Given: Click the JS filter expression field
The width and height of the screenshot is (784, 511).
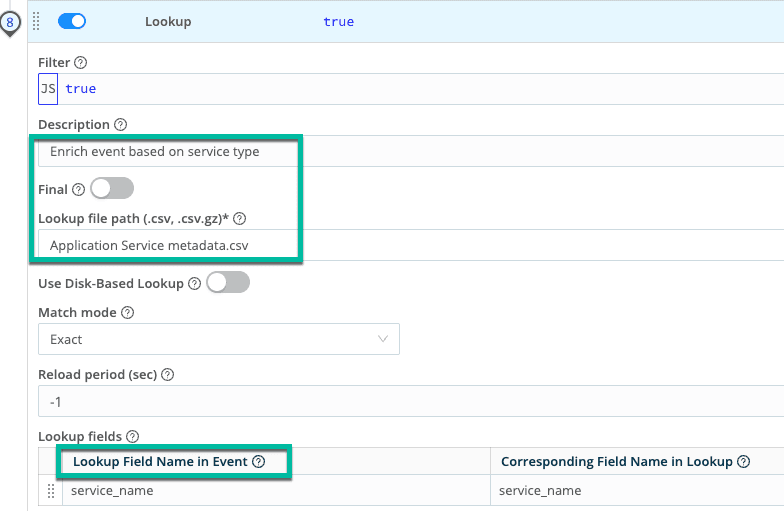Looking at the screenshot, I should (400, 89).
